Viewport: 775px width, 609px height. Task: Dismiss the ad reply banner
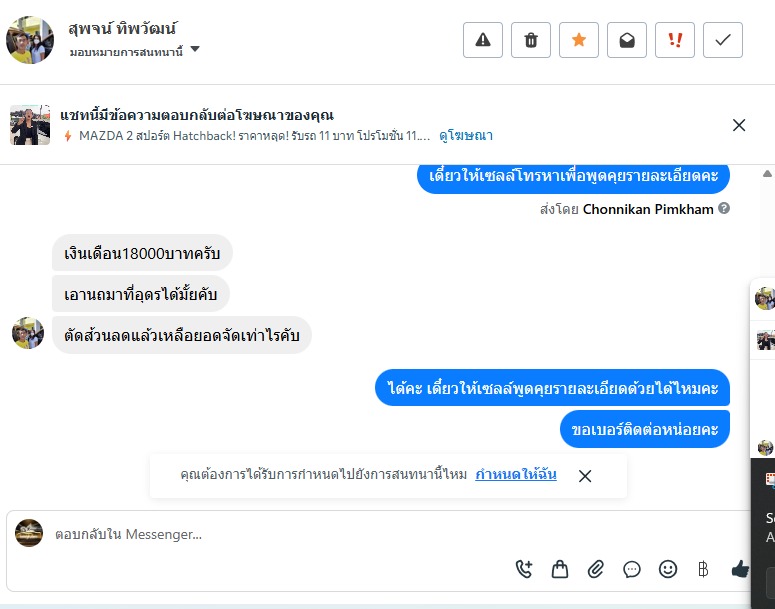pyautogui.click(x=739, y=125)
